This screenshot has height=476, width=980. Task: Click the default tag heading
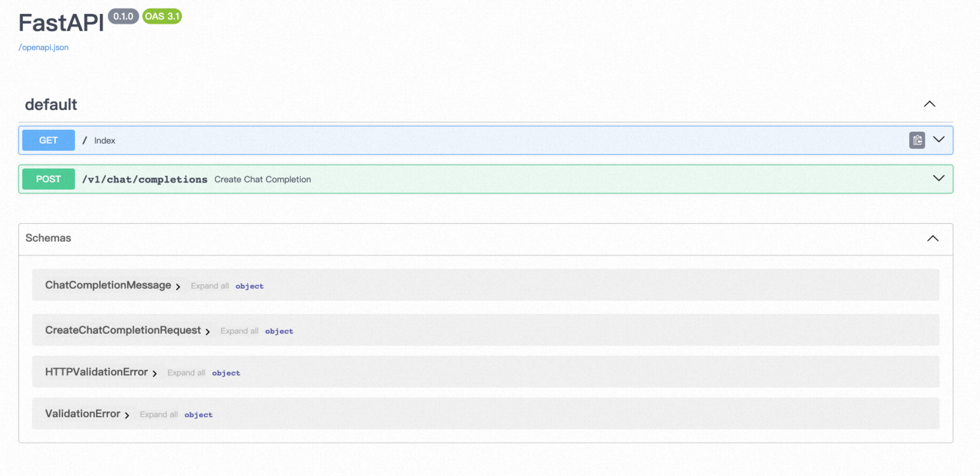[51, 105]
